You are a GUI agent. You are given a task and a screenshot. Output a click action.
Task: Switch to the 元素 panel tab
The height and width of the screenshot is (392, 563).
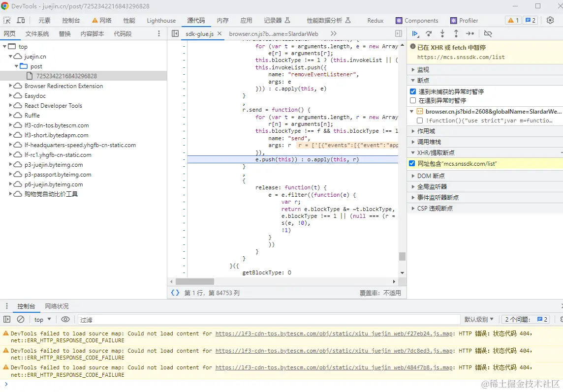[x=44, y=21]
